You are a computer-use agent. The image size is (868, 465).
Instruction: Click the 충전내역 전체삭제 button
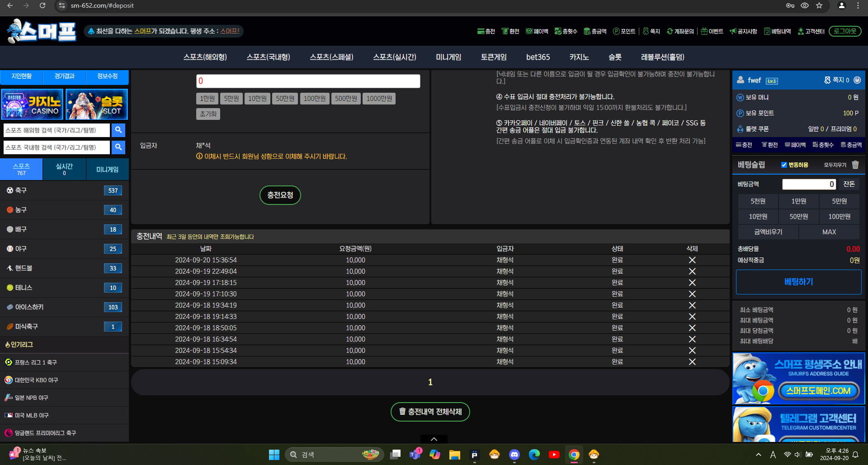430,412
